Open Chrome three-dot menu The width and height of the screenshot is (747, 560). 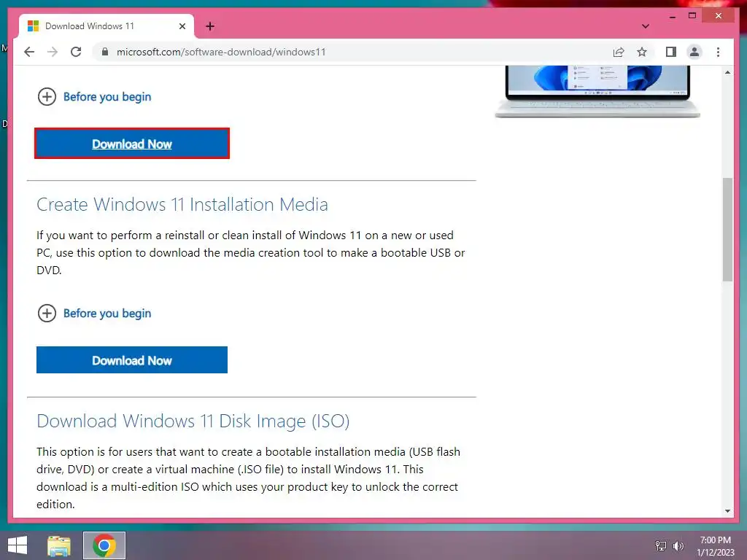coord(718,52)
